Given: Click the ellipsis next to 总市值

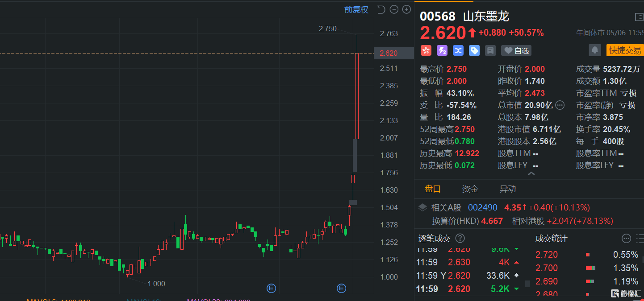Looking at the screenshot, I should click(x=560, y=105).
